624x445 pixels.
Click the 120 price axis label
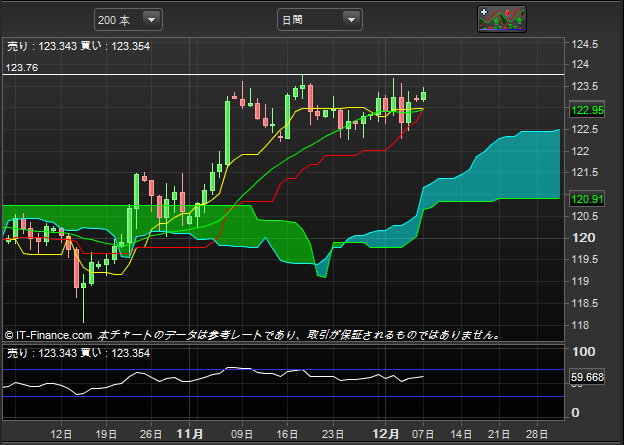tap(583, 238)
